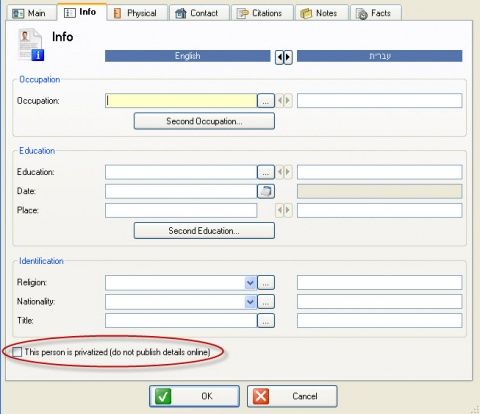Screen dimensions: 480x414
Task: Confirm with the OK button
Action: pyautogui.click(x=194, y=396)
